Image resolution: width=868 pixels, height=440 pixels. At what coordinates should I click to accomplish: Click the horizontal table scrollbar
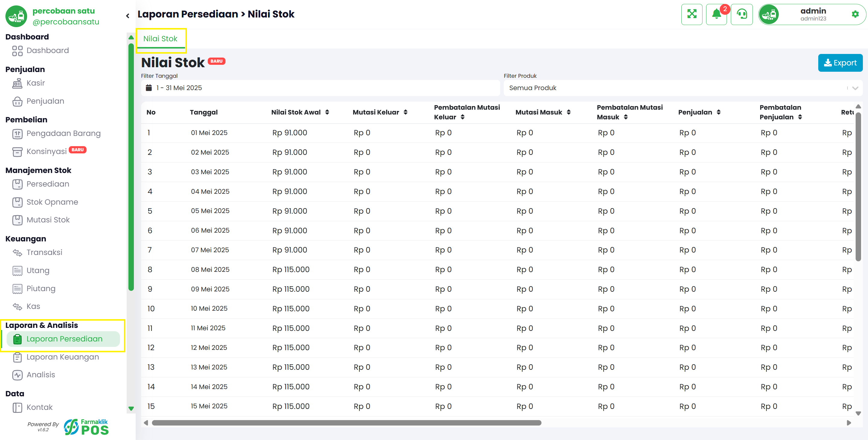[346, 423]
